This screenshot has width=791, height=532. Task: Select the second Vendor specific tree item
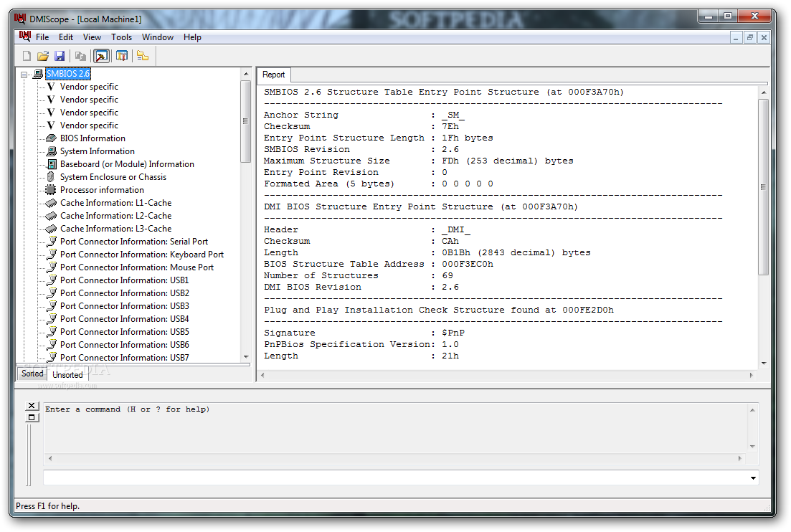point(89,100)
